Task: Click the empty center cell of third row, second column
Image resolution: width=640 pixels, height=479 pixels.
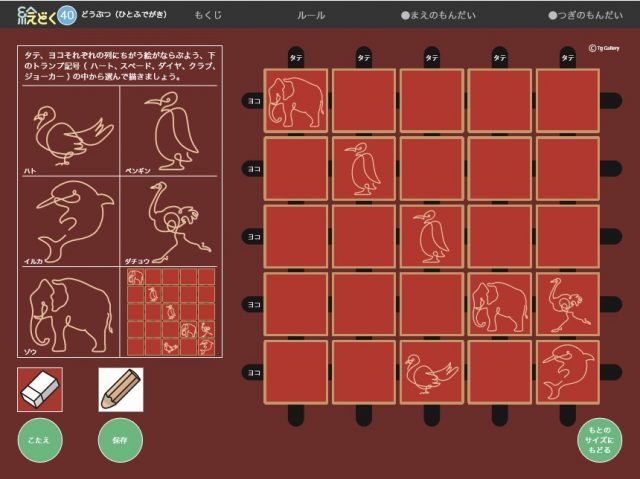Action: pos(364,237)
